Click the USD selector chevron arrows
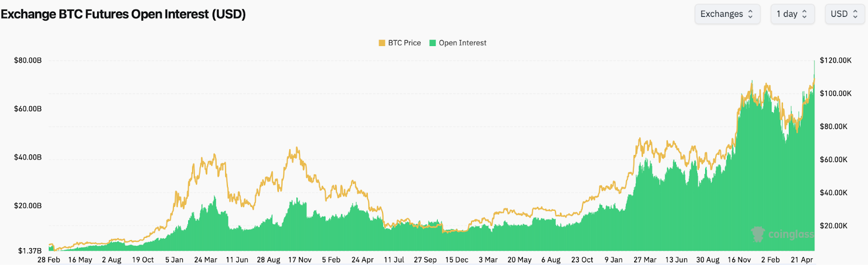The image size is (868, 265). (x=856, y=14)
